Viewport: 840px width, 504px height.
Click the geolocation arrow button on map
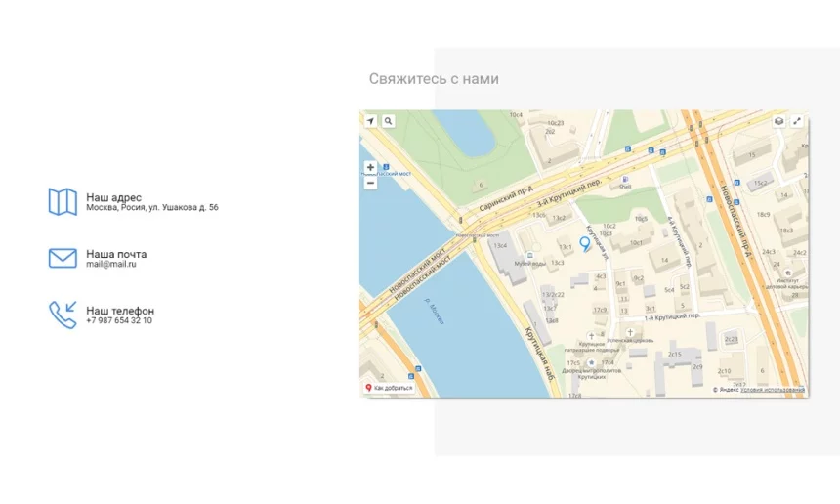click(370, 121)
